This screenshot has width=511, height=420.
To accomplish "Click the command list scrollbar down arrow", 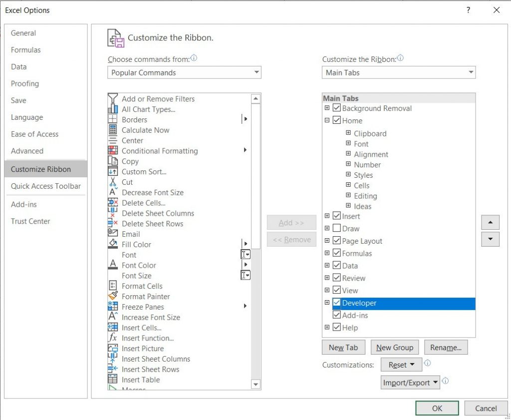I will tap(256, 385).
